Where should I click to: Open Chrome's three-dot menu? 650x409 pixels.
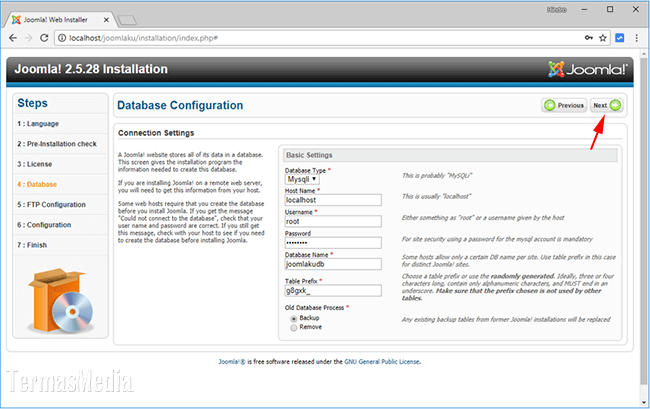[x=637, y=38]
